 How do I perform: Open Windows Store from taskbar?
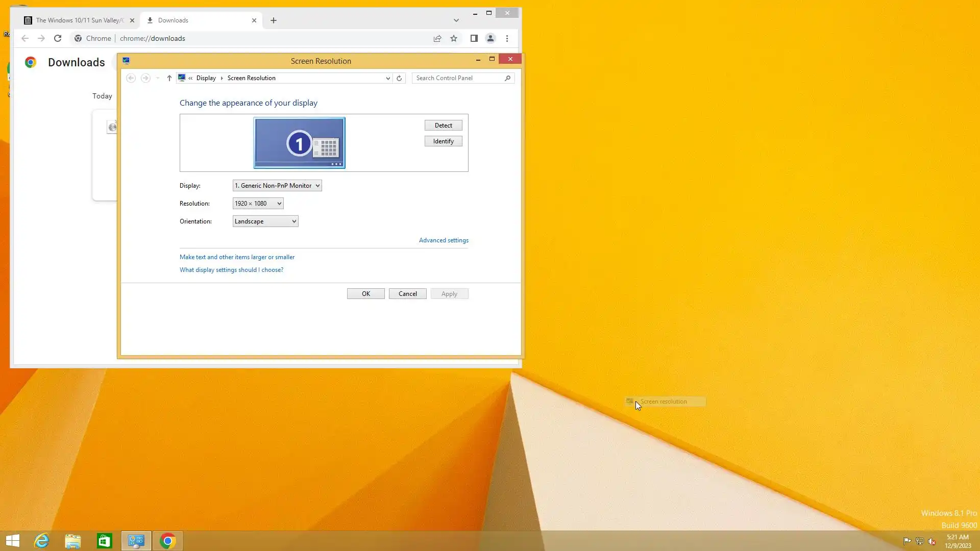pyautogui.click(x=105, y=541)
